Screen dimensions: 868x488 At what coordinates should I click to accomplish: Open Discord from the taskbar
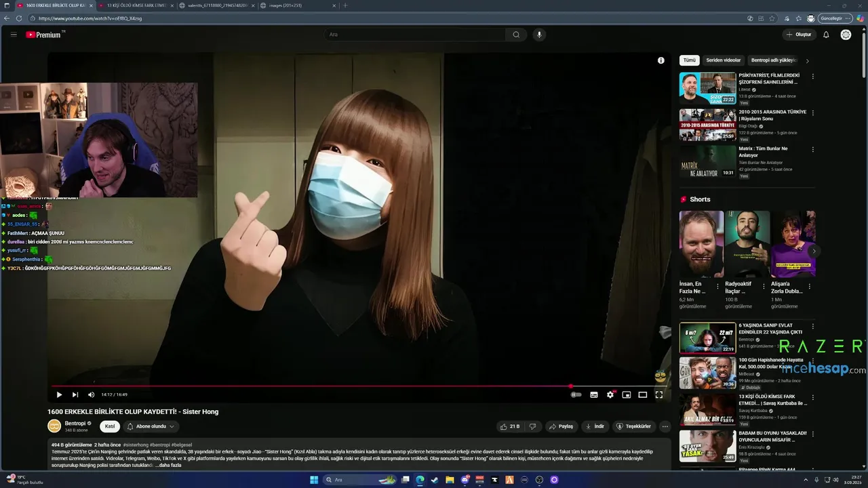tap(465, 480)
